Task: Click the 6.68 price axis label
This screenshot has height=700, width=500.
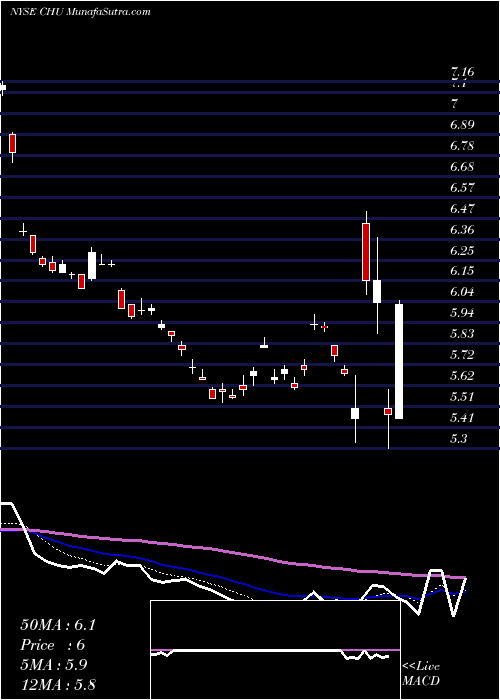Action: tap(462, 167)
